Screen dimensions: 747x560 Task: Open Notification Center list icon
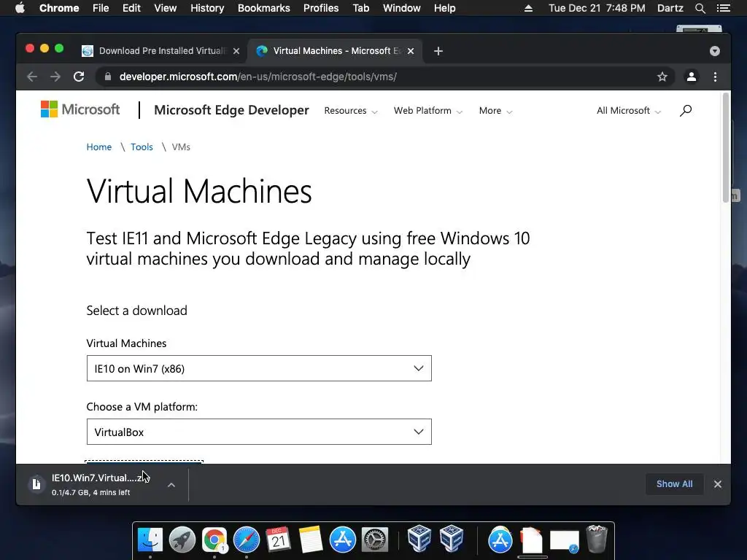pos(723,8)
